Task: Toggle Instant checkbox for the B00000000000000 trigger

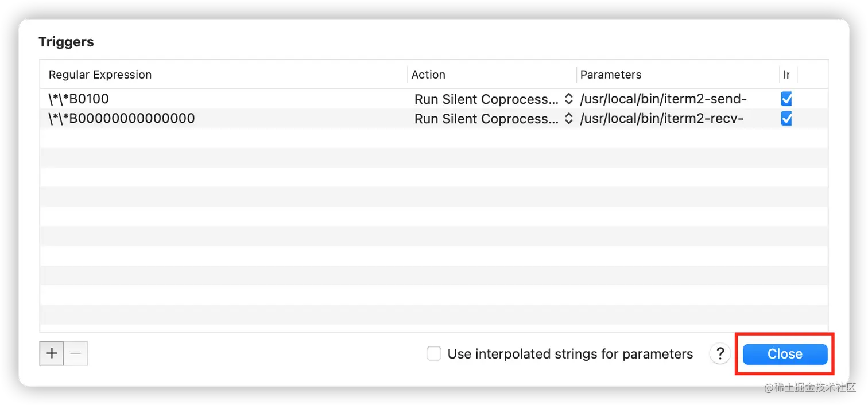Action: pos(786,119)
